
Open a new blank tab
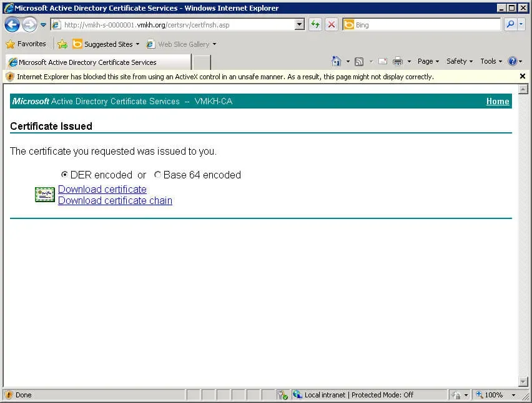(x=202, y=63)
